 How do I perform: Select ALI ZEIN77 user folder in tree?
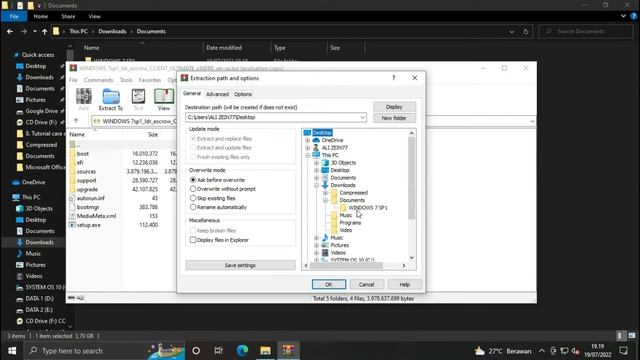(x=335, y=148)
